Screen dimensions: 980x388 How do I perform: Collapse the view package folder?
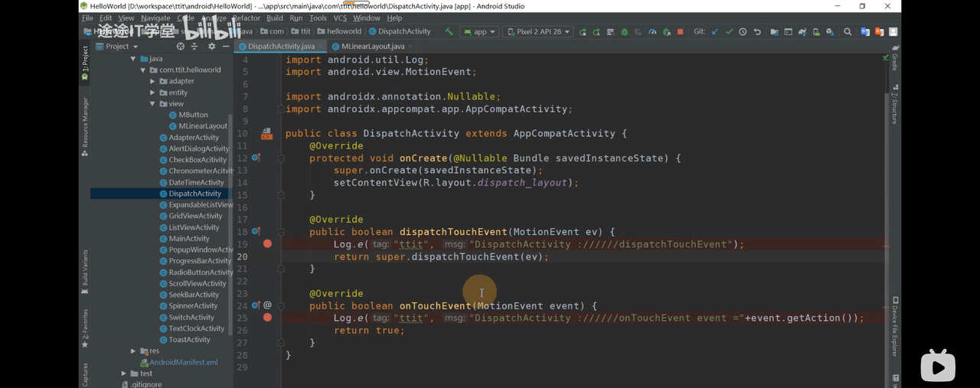tap(152, 104)
